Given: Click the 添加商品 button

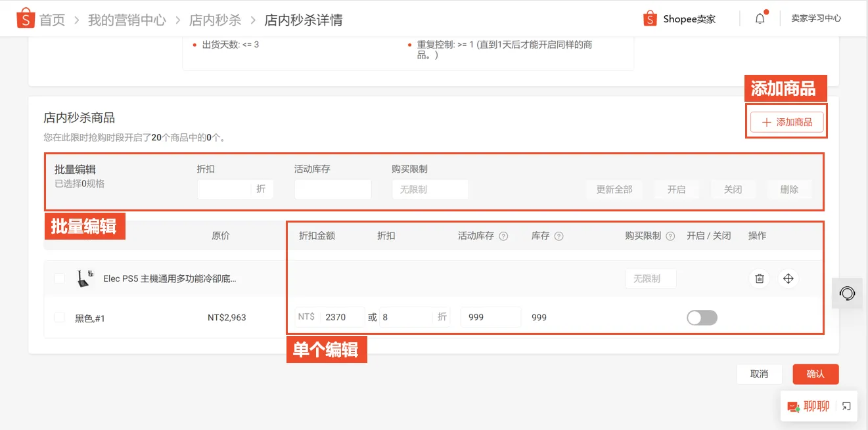Looking at the screenshot, I should click(x=787, y=121).
